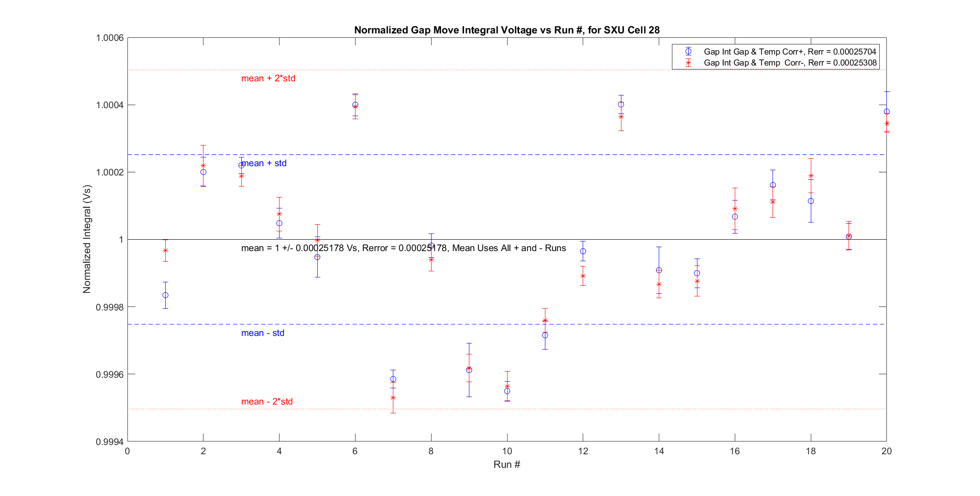Select the 'mean + std' blue annotation
Image resolution: width=980 pixels, height=496 pixels.
click(264, 163)
